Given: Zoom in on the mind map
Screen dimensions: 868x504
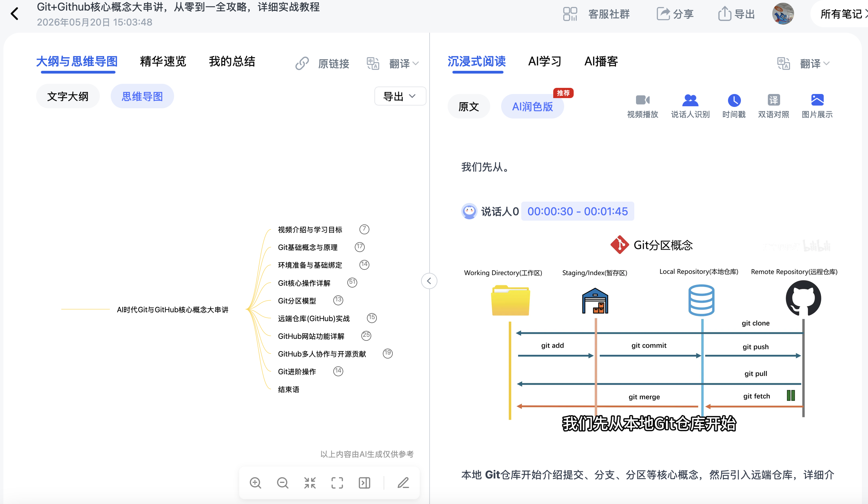Looking at the screenshot, I should (255, 483).
